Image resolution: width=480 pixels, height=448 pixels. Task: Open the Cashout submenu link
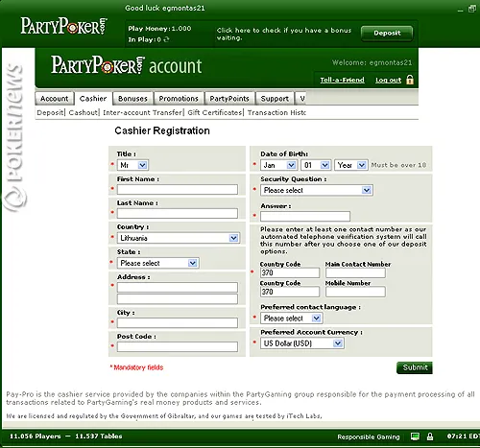[84, 112]
